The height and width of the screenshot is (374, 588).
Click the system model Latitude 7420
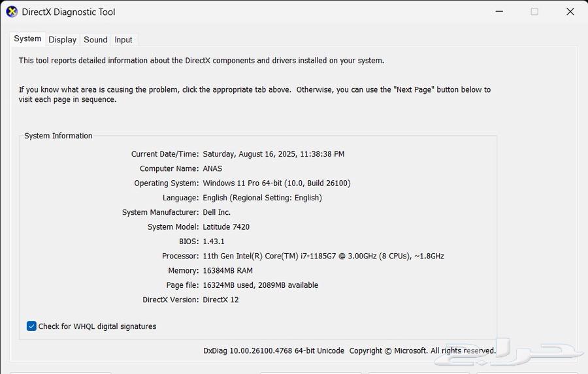click(226, 227)
